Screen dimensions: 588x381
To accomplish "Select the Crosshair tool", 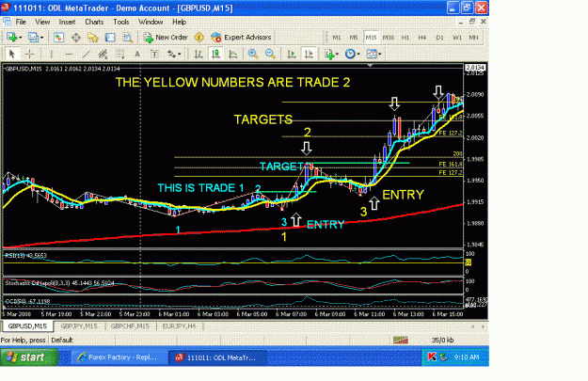I will (x=29, y=54).
